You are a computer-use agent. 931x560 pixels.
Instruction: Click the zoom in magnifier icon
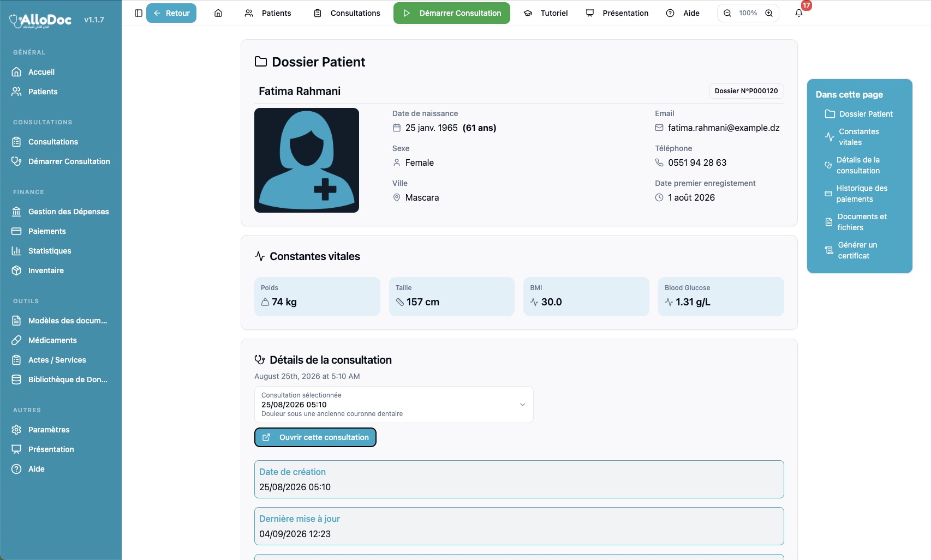769,13
